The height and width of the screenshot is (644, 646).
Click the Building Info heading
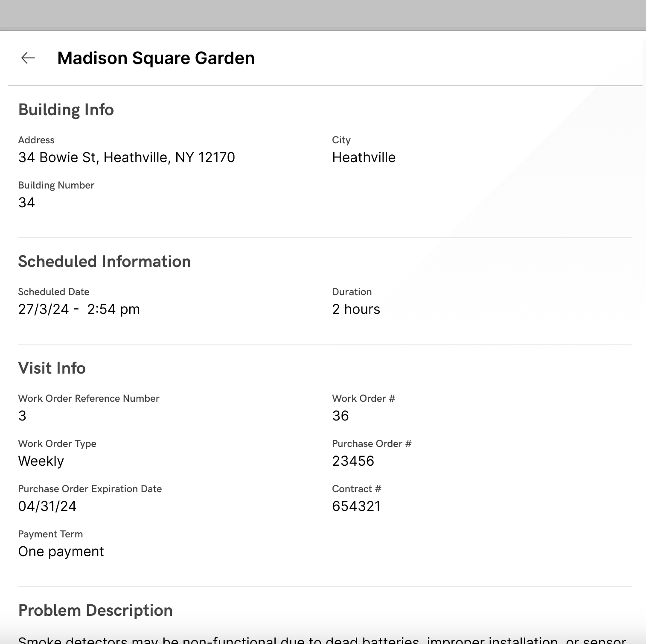tap(66, 110)
